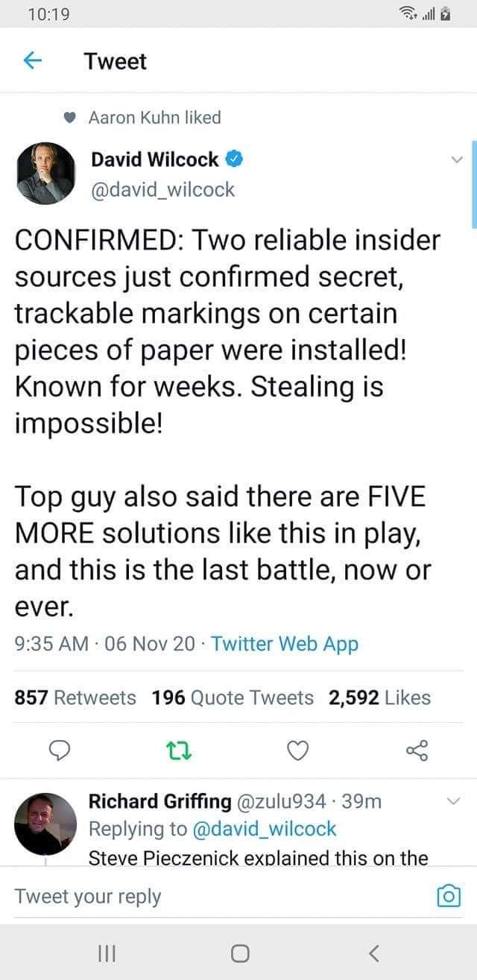
Task: Open Twitter Web App source link
Action: point(285,644)
